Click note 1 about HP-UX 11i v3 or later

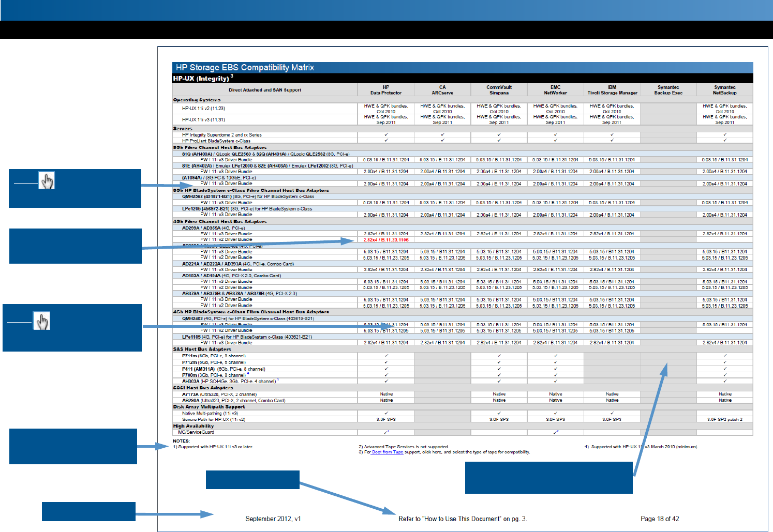213,447
